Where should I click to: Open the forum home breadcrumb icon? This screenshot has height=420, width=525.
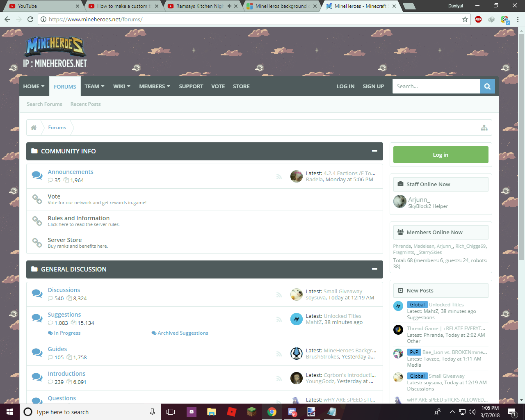point(34,128)
